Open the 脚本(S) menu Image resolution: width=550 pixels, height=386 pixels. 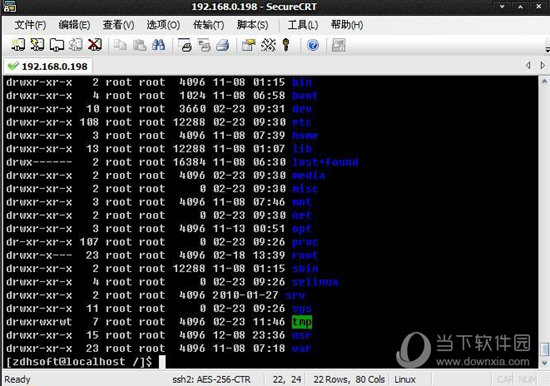[253, 25]
